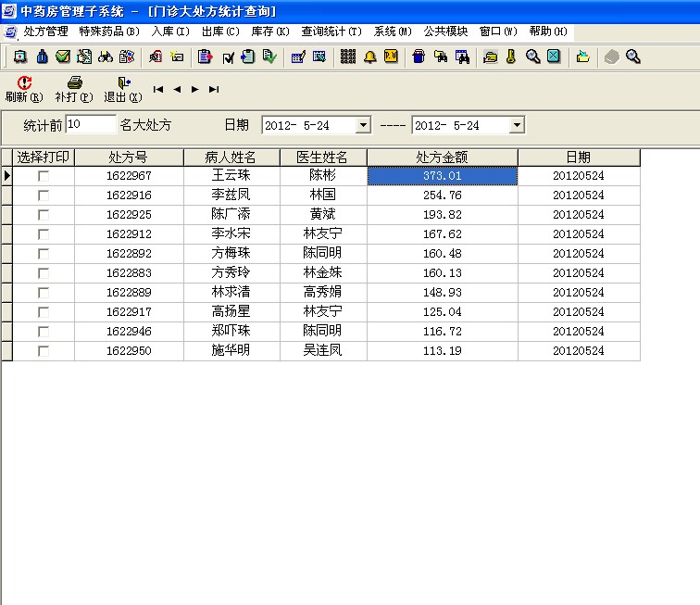
Task: Tick print checkbox for prescription 1622925
Action: click(44, 215)
